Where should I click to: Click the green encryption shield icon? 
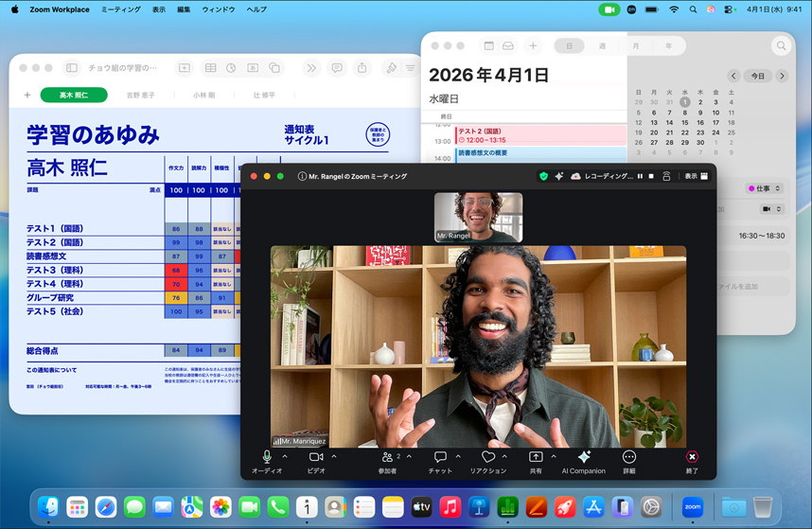(543, 176)
